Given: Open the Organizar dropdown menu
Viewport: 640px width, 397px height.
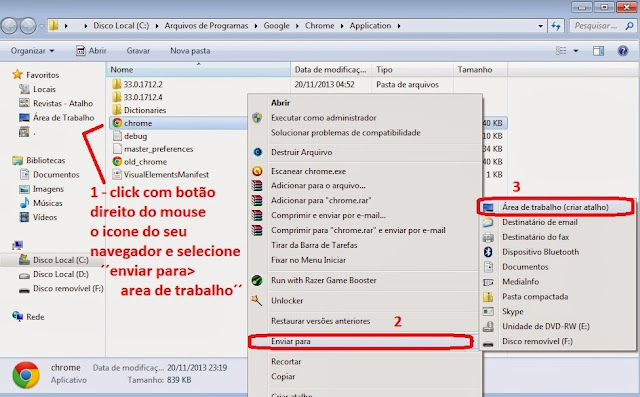Looking at the screenshot, I should coord(32,51).
